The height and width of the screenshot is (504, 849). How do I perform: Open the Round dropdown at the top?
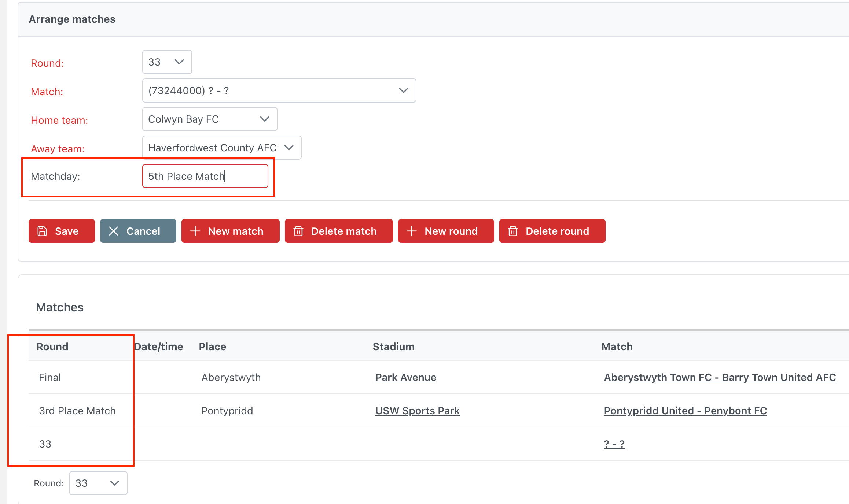click(167, 62)
